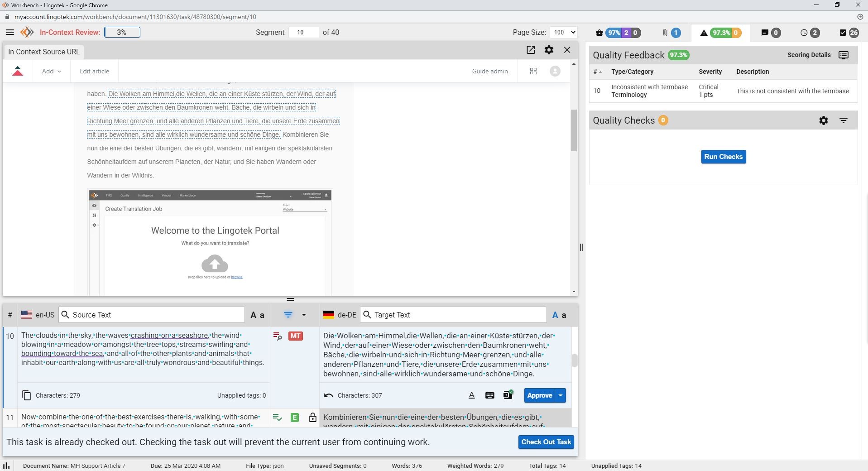Viewport: 868px width, 471px height.
Task: Click the Quality Checks filter icon
Action: click(x=843, y=120)
